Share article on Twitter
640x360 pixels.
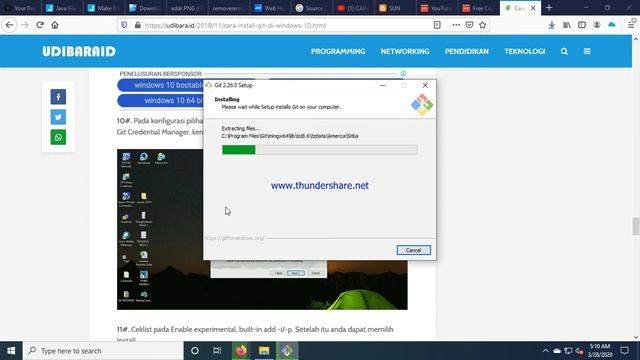pos(58,117)
